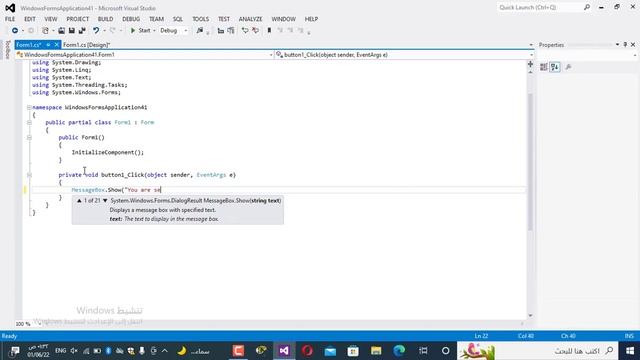The height and width of the screenshot is (360, 640).
Task: Click the Property Pages wrench icon
Action: pos(568,67)
